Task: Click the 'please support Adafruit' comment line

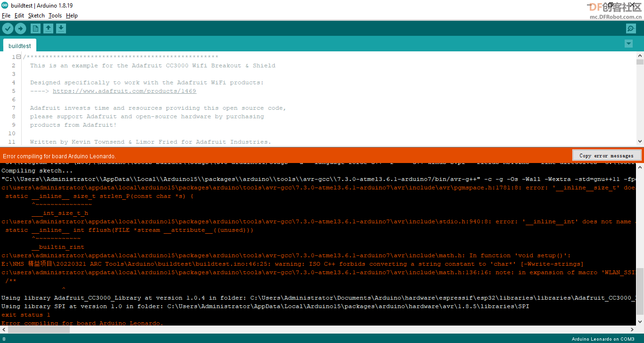Action: [x=147, y=116]
